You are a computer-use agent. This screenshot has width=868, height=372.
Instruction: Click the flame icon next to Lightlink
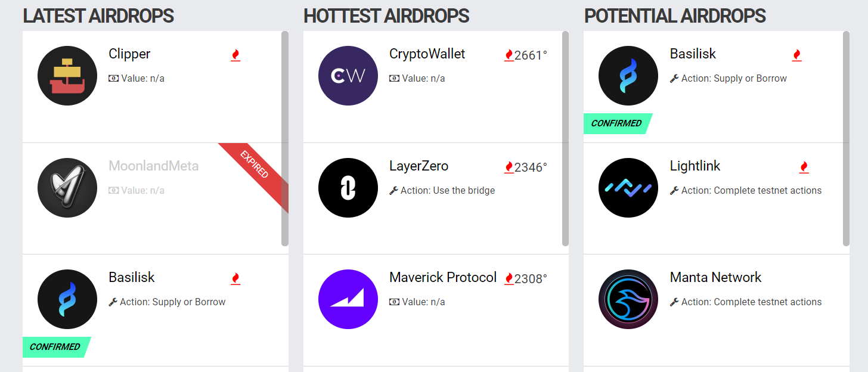click(x=804, y=168)
